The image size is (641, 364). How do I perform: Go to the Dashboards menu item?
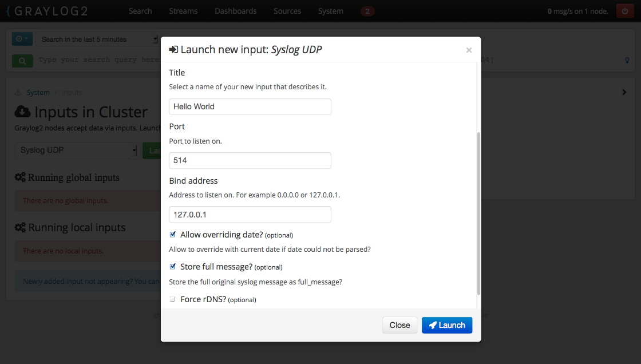[x=235, y=11]
